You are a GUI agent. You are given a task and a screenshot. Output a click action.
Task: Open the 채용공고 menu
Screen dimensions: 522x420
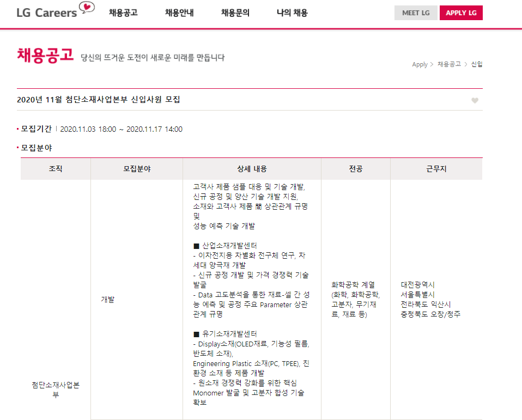click(x=123, y=13)
